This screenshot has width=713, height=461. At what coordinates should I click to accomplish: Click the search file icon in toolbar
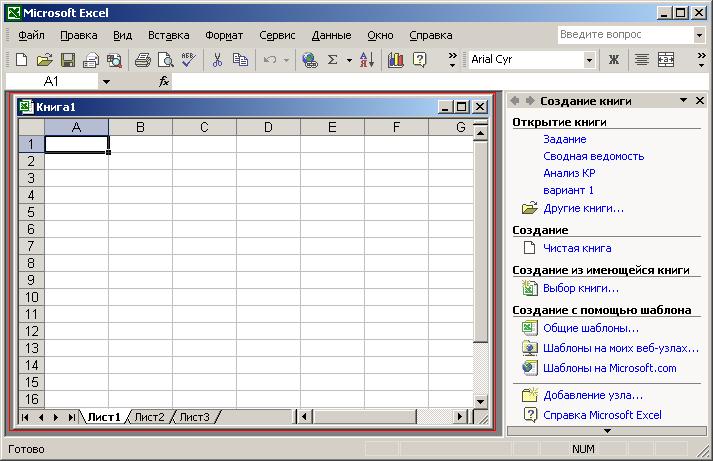pos(114,60)
